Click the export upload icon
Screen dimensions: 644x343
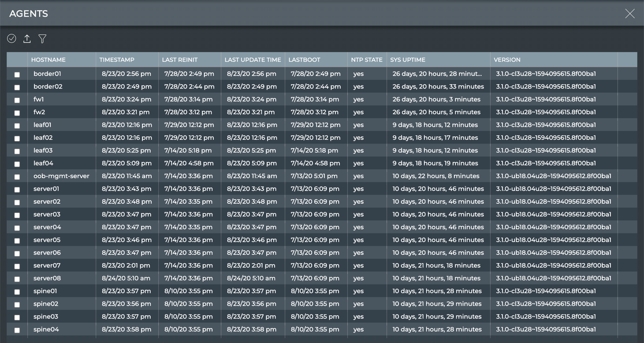click(x=27, y=39)
